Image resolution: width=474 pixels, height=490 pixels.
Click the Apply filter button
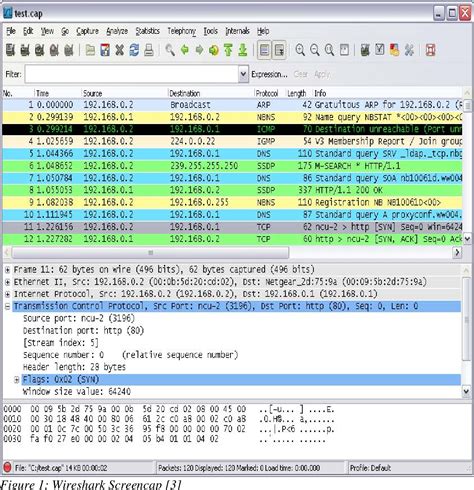coord(322,74)
